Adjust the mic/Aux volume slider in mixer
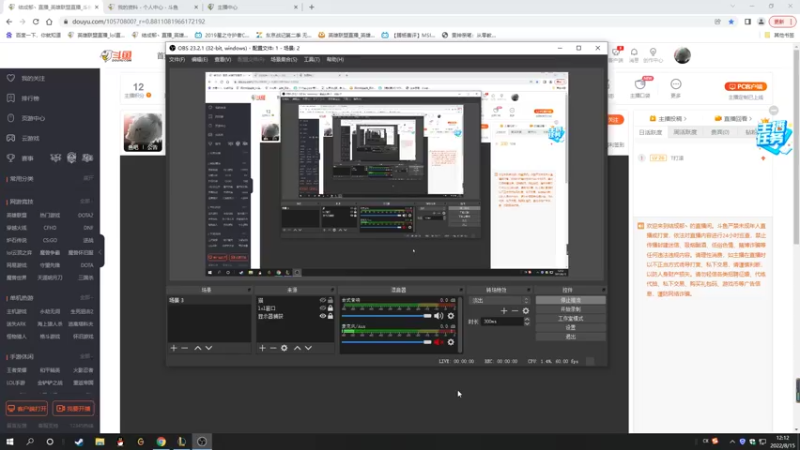 click(x=386, y=342)
